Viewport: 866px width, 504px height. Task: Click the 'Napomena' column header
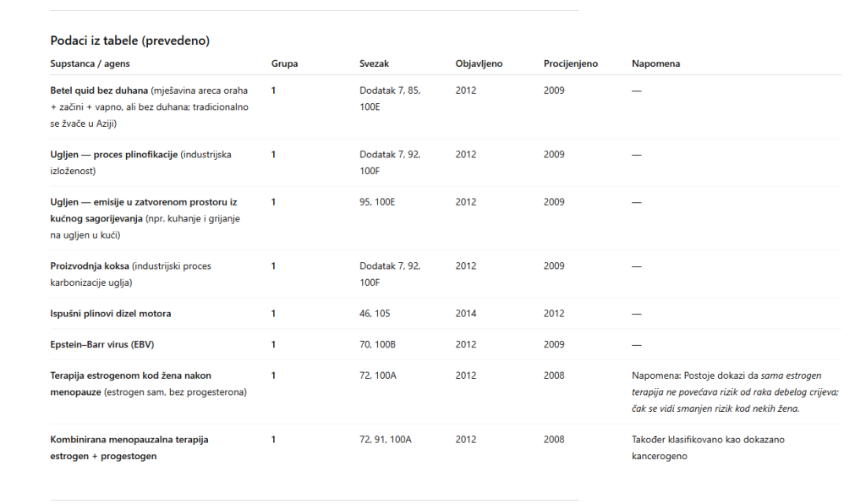tap(655, 63)
